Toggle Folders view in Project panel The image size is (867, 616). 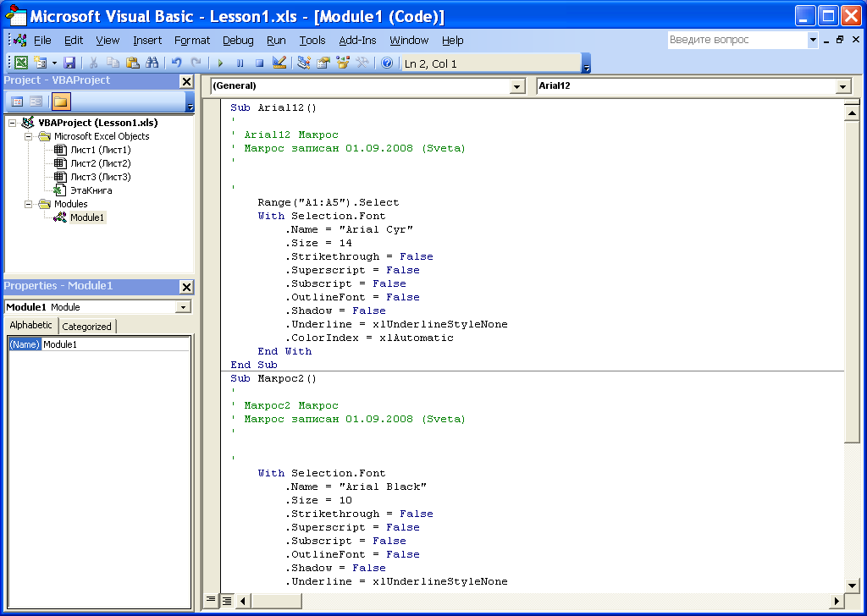coord(60,102)
